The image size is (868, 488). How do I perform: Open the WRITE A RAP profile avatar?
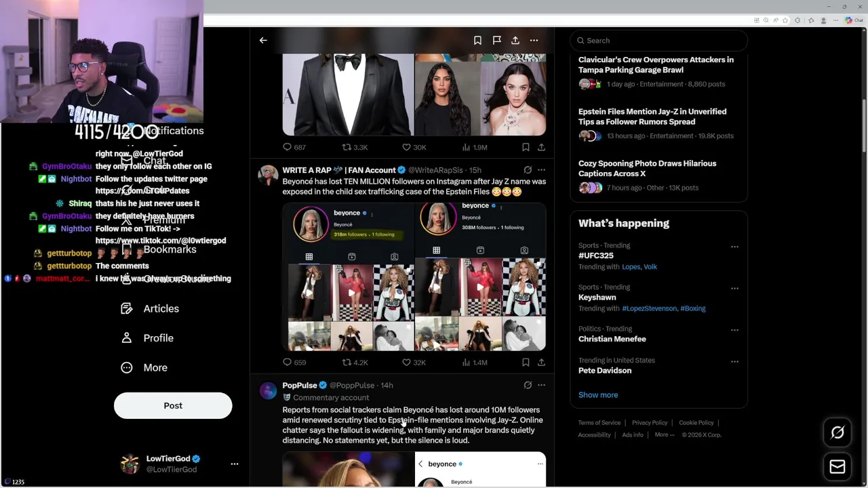268,175
